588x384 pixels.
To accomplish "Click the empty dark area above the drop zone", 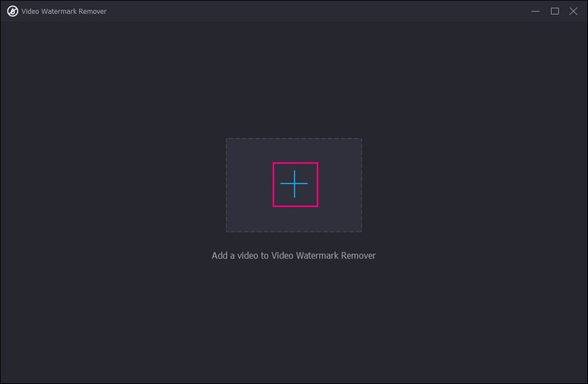I will click(294, 81).
